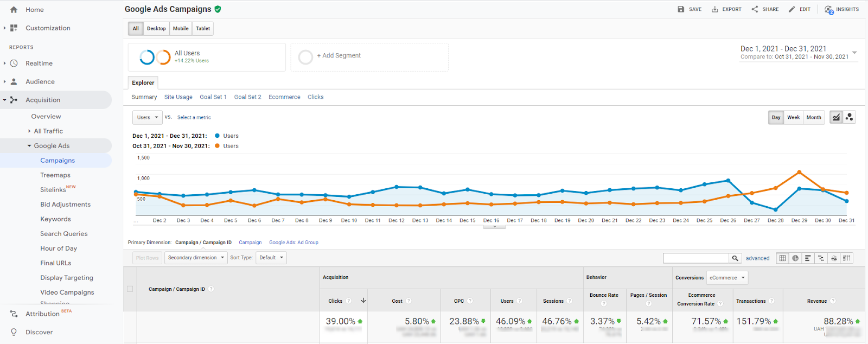Select the Data table view icon
The image size is (868, 344).
(x=782, y=258)
